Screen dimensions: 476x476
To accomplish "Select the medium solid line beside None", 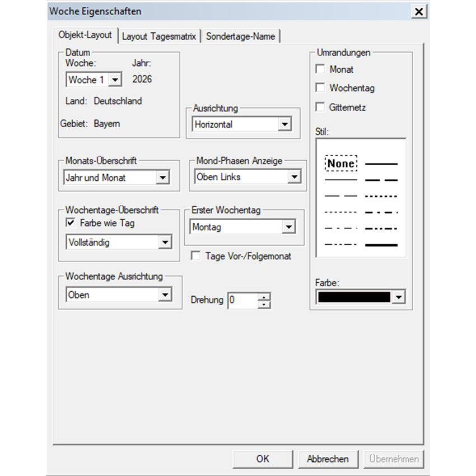I will [x=381, y=164].
